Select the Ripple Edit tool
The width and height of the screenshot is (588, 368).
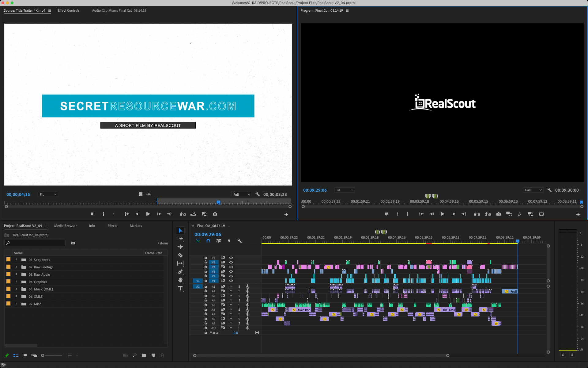[x=180, y=247]
